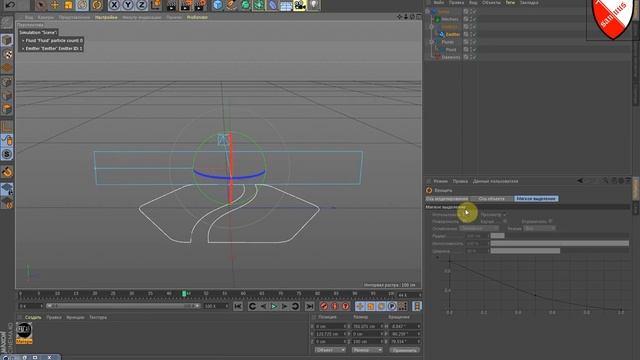This screenshot has height=360, width=640.
Task: Select Emitter in the object tree
Action: [x=453, y=34]
